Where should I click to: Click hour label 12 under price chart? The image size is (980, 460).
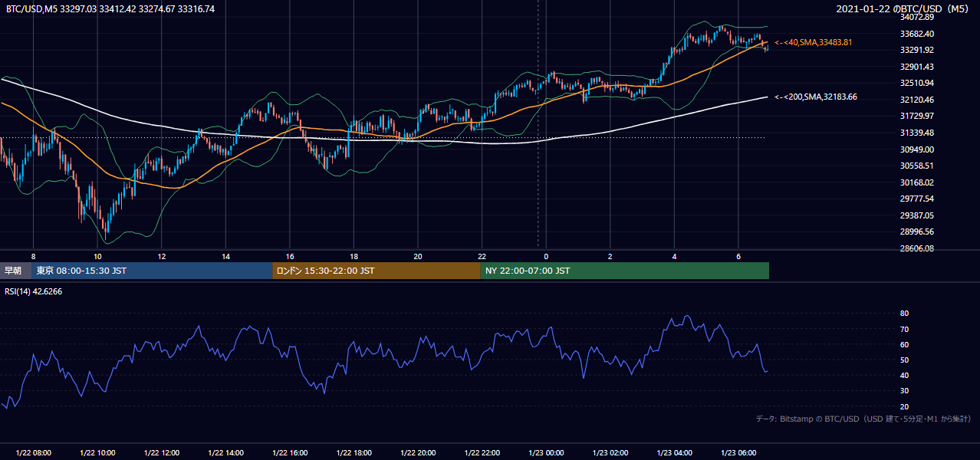coord(162,256)
